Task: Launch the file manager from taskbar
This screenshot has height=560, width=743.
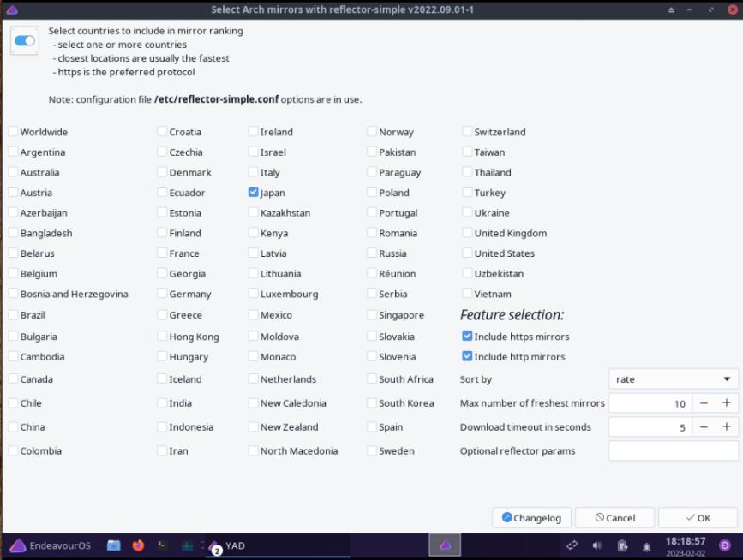Action: click(x=114, y=545)
